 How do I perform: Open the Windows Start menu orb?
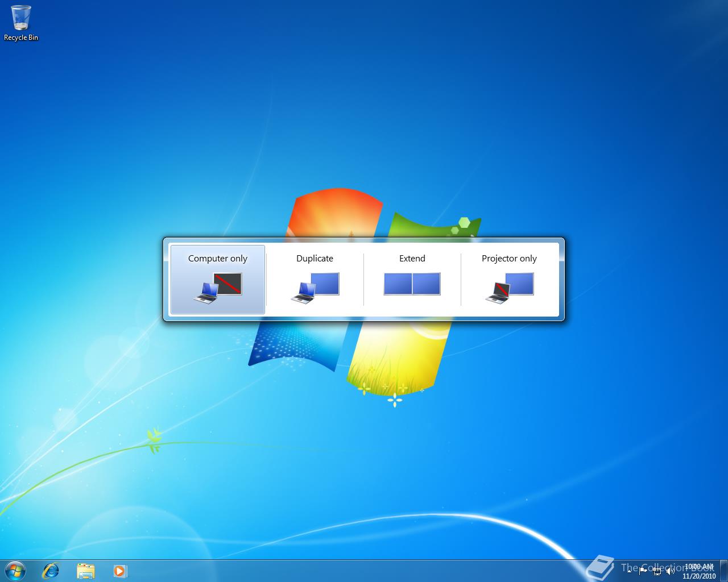(x=15, y=570)
